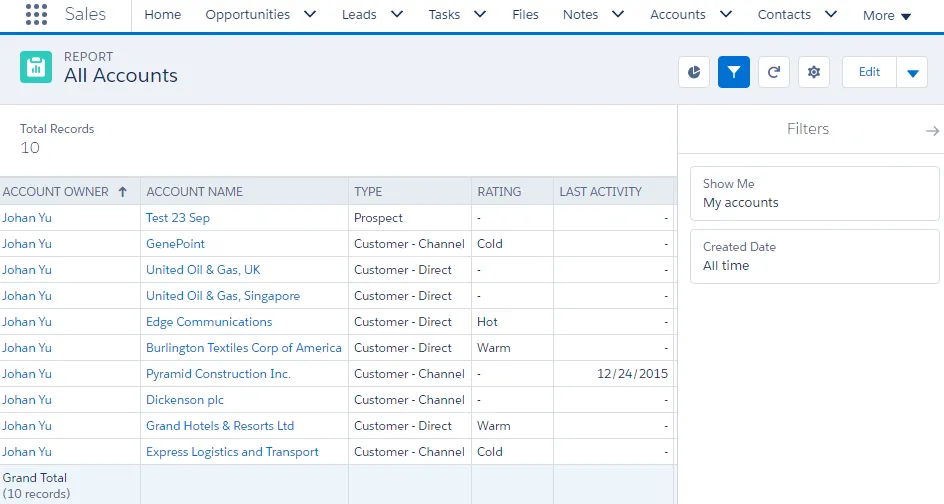Switch to the Files tab
Image resolution: width=944 pixels, height=504 pixels.
tap(525, 15)
